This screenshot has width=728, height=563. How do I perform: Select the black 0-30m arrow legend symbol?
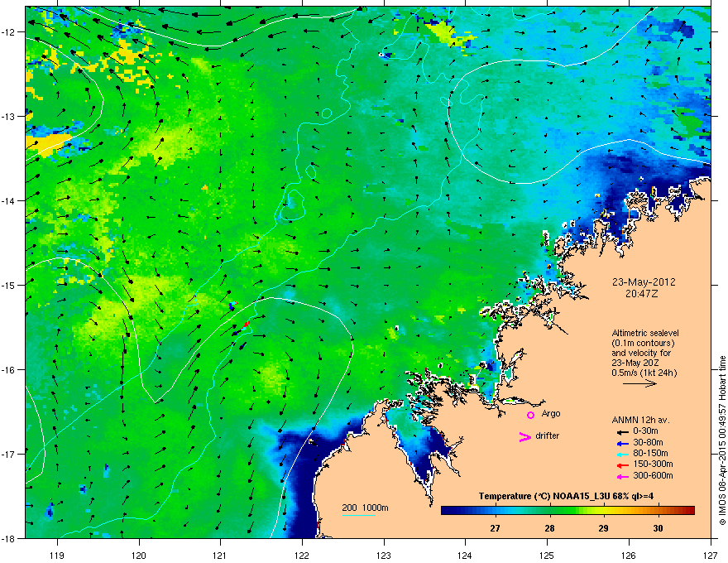point(622,432)
